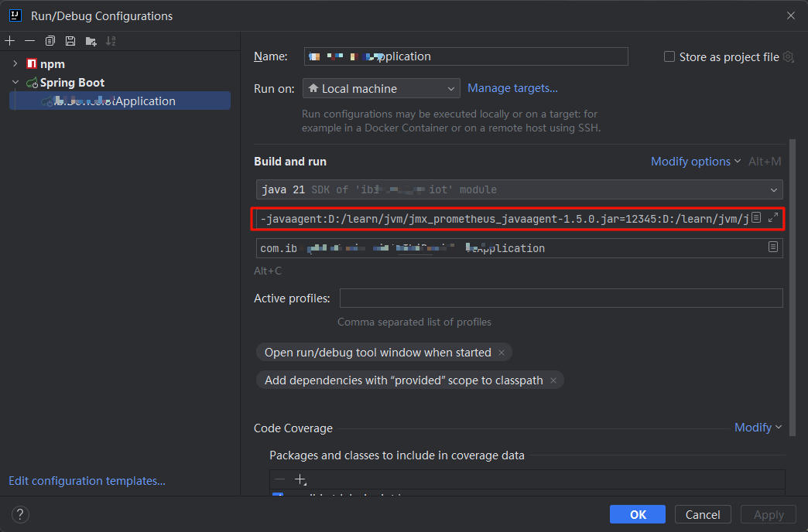808x532 pixels.
Task: Click the Add New Configuration plus icon
Action: (x=10, y=40)
